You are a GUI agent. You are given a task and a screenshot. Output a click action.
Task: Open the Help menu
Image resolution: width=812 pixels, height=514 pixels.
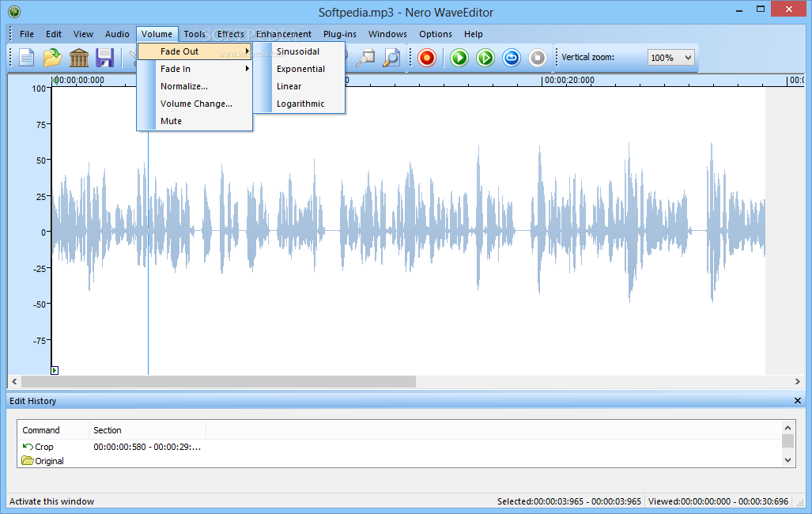[x=474, y=34]
